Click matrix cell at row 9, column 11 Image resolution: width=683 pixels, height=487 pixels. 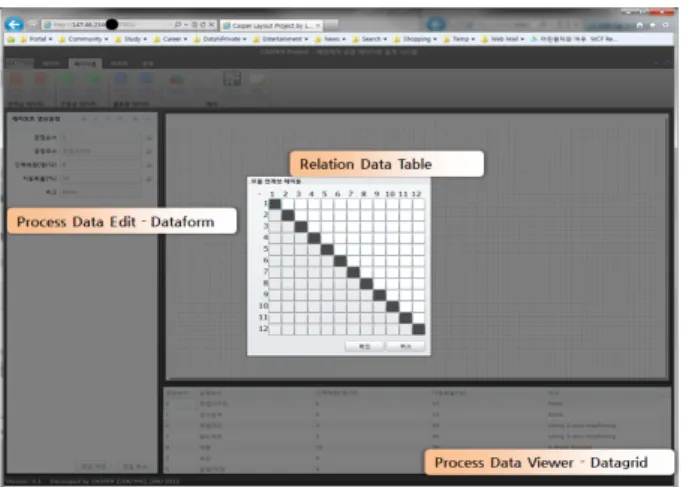pyautogui.click(x=406, y=295)
